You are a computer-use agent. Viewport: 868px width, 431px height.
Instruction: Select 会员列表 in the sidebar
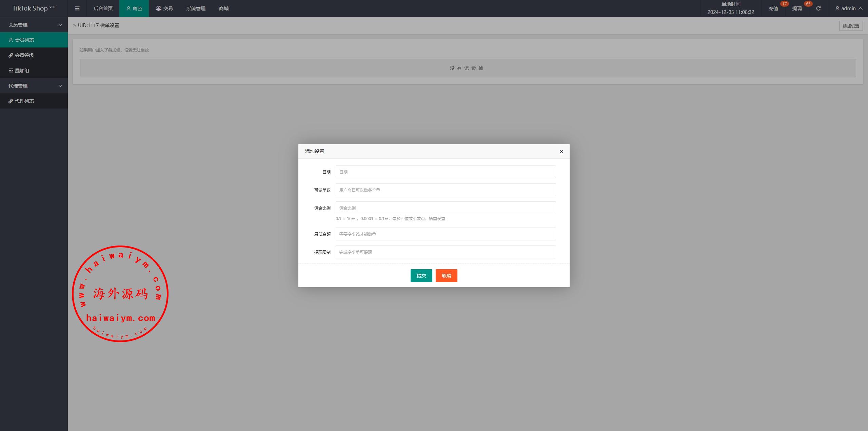[24, 40]
